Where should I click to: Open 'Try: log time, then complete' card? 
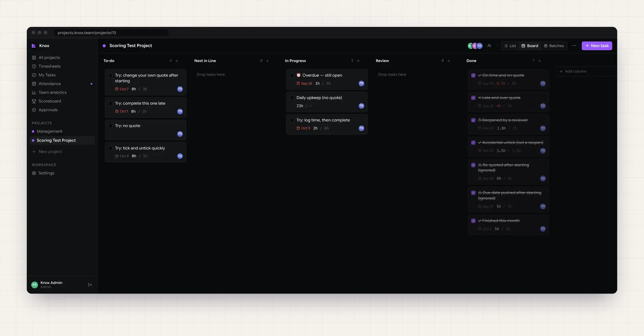[327, 124]
